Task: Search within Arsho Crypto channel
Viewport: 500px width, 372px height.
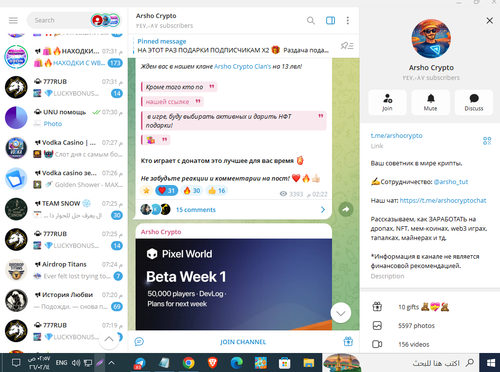Action: coord(311,21)
